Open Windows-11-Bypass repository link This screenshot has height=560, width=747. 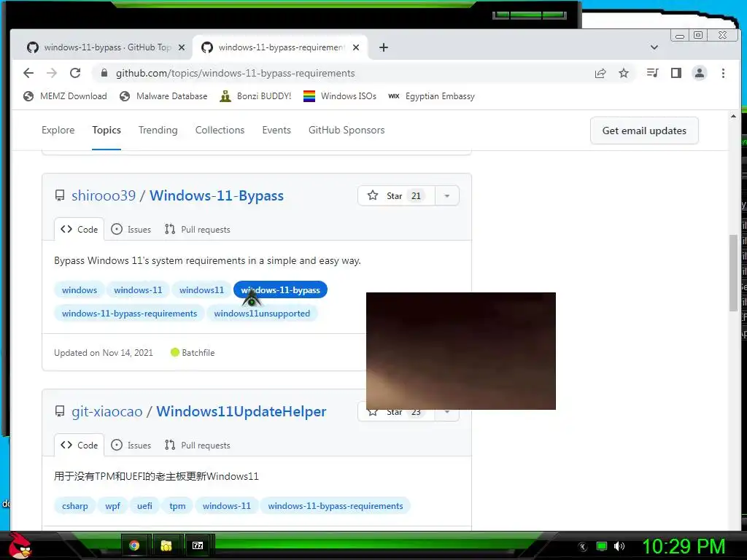[x=217, y=195]
